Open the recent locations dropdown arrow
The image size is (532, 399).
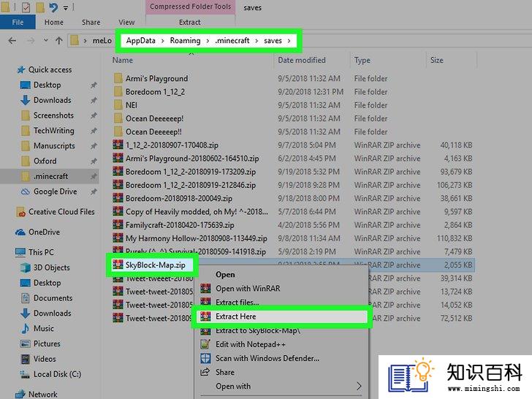(46, 41)
